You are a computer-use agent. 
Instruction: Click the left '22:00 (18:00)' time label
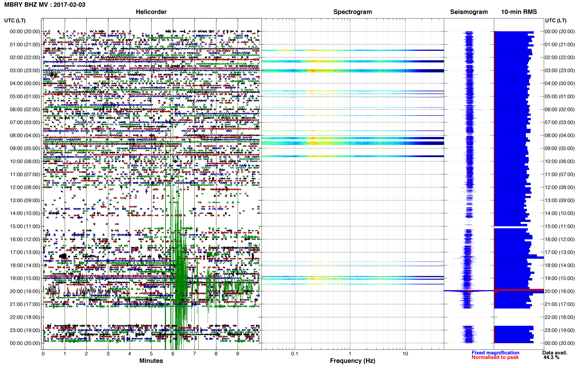click(x=25, y=317)
